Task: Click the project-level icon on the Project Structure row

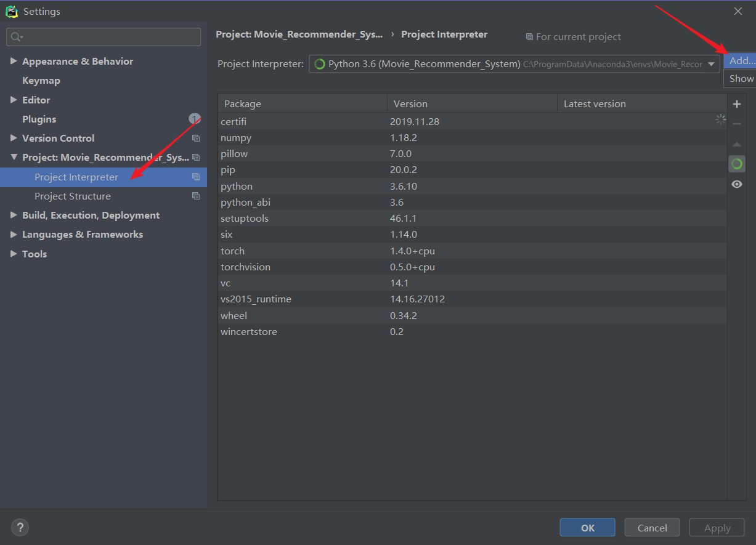Action: (x=196, y=196)
